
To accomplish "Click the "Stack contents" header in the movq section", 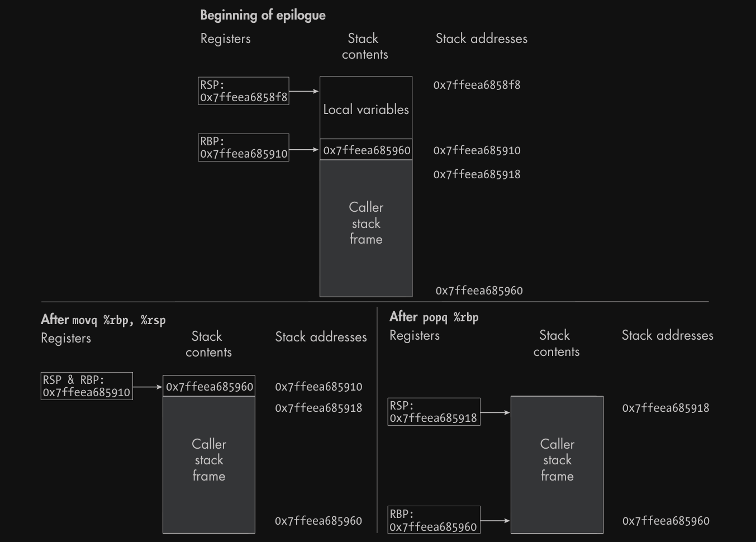I will coord(208,344).
